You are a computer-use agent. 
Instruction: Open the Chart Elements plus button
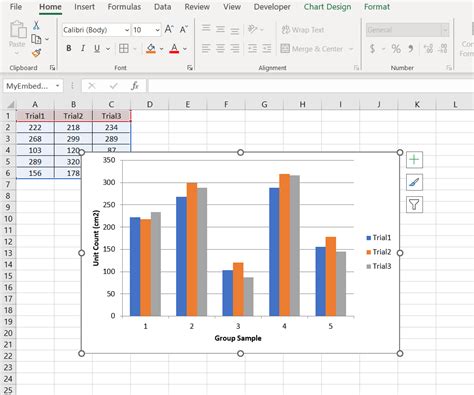point(414,160)
